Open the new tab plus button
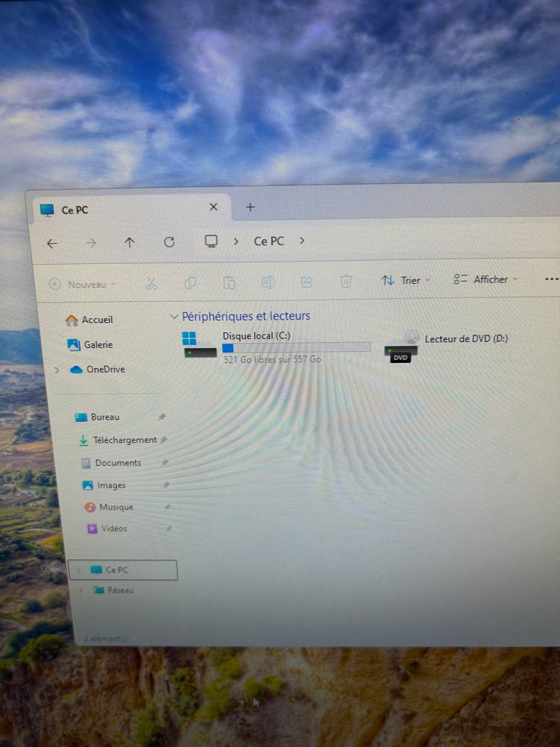The height and width of the screenshot is (747, 560). [250, 207]
